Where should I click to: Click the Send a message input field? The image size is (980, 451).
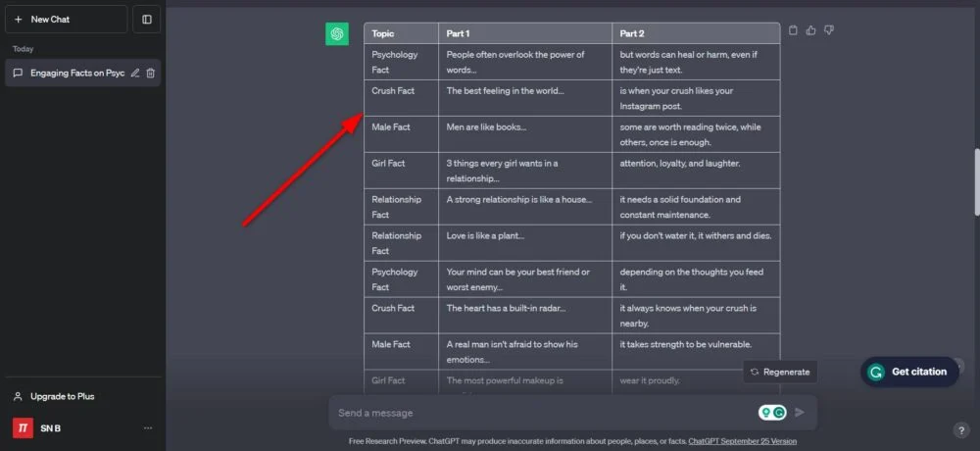point(539,413)
